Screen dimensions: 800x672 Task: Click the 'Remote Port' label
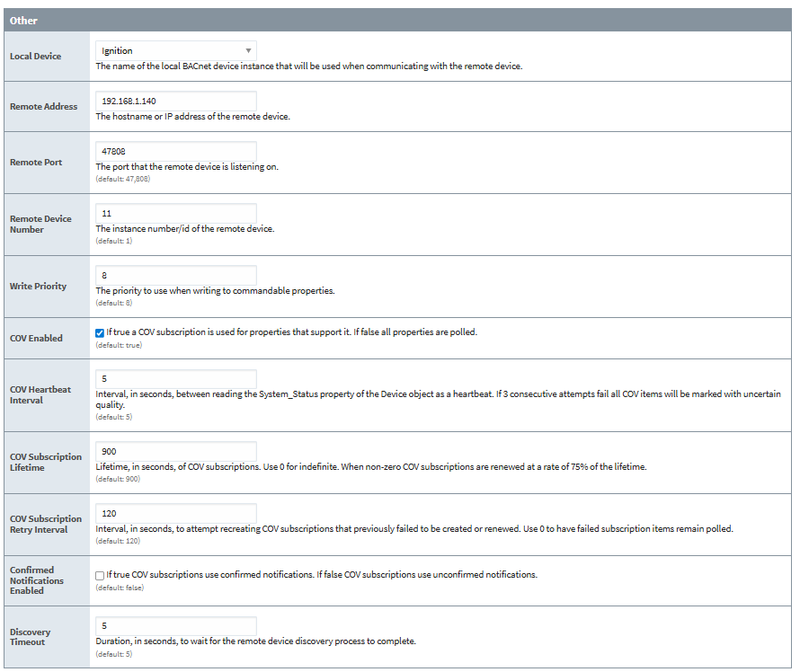coord(36,162)
